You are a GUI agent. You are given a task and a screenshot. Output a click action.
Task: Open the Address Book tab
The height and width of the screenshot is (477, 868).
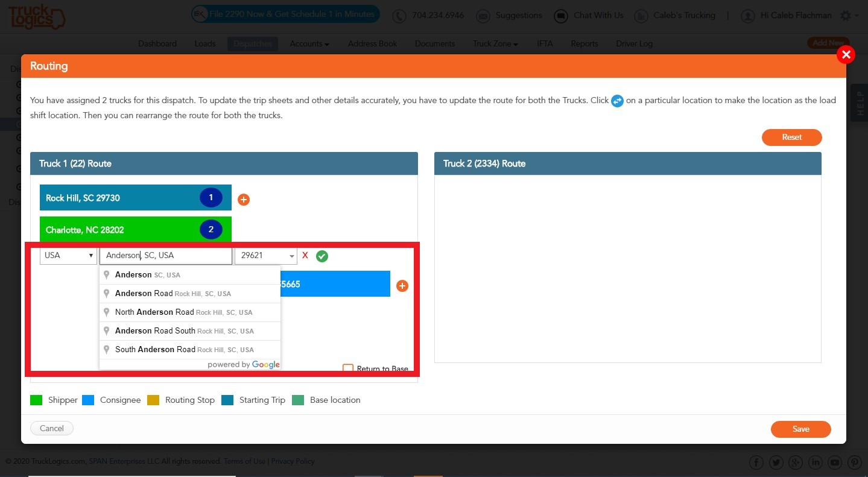click(373, 43)
